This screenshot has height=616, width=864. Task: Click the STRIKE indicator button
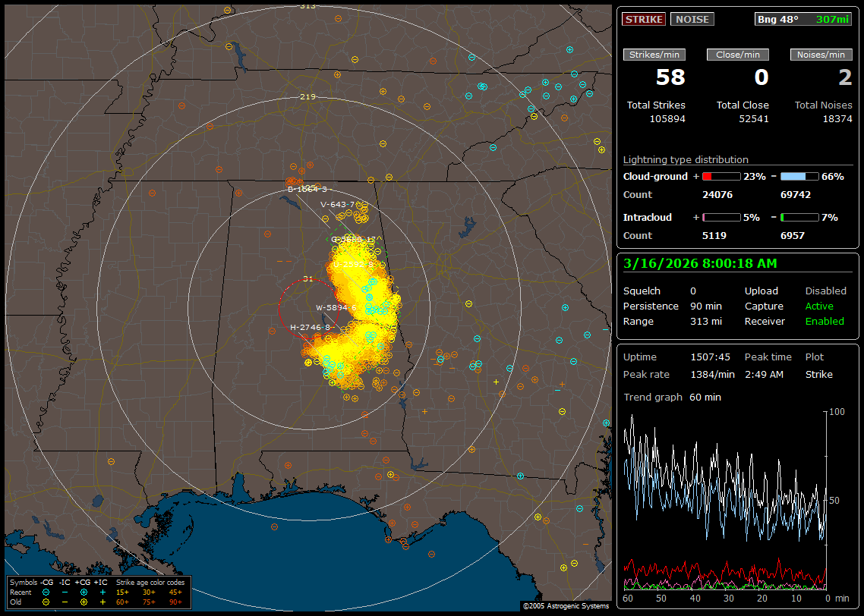click(x=644, y=19)
